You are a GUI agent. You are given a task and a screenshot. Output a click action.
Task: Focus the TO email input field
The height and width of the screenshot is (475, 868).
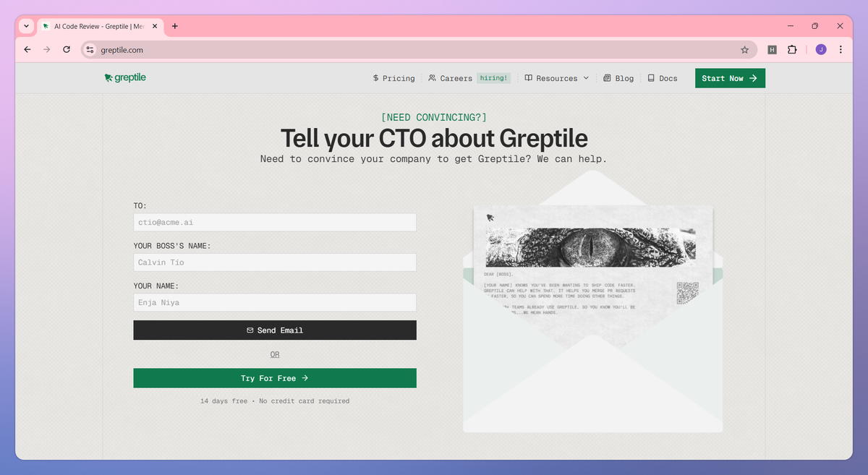tap(275, 222)
